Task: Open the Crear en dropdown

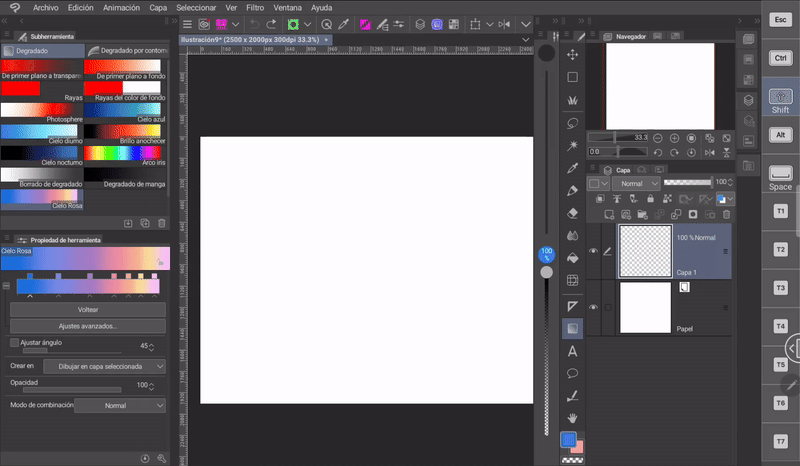Action: 105,367
